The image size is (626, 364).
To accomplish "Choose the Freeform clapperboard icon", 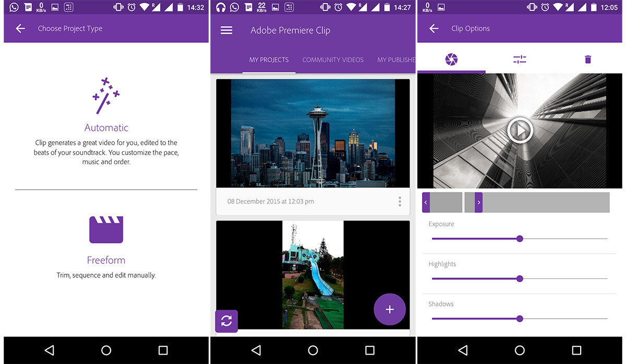I will pos(106,229).
